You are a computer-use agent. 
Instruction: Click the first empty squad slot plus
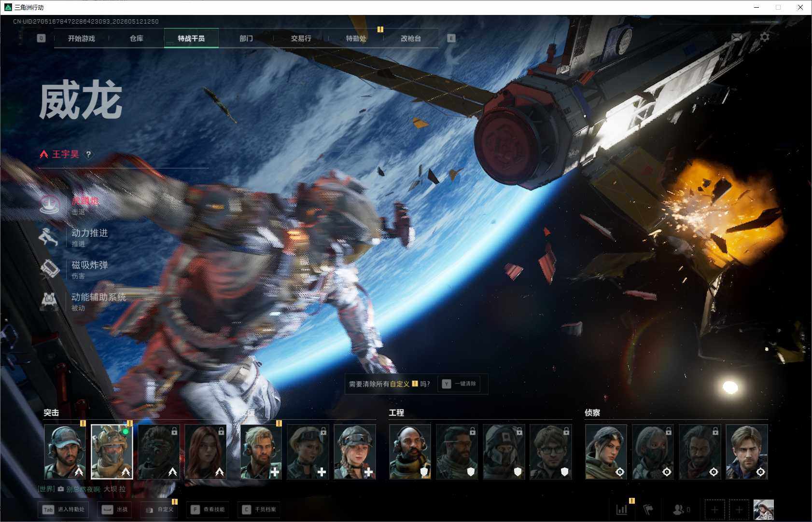(715, 509)
